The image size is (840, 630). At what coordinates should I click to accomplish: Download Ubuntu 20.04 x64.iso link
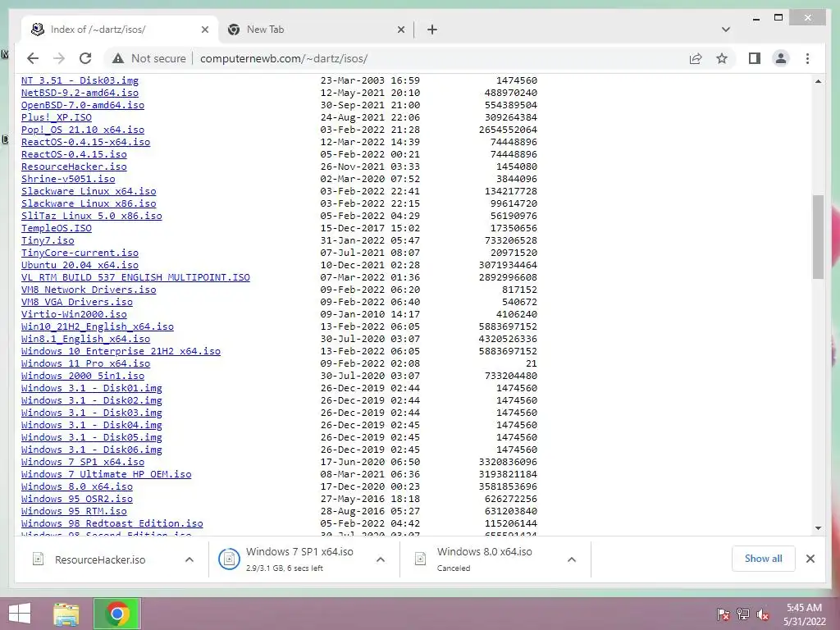click(80, 265)
